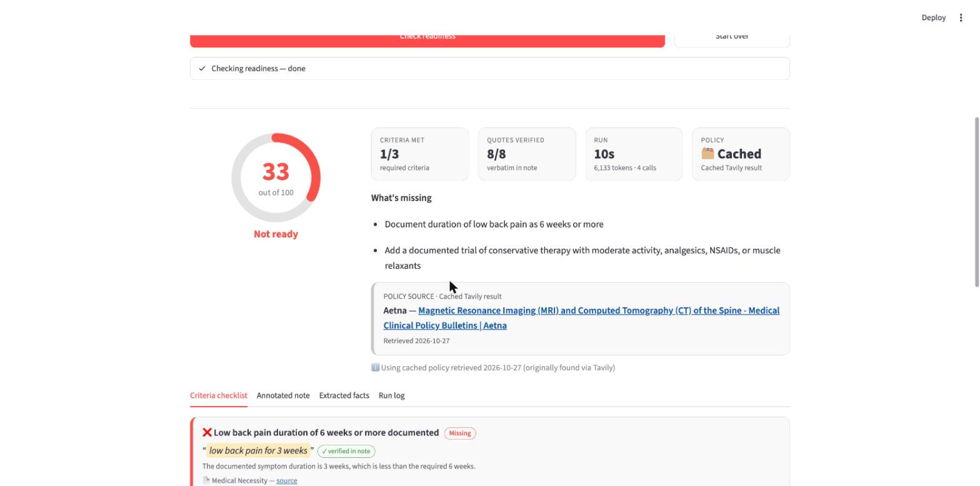Click the Run 10s metrics card
The width and height of the screenshot is (980, 486).
coord(634,154)
